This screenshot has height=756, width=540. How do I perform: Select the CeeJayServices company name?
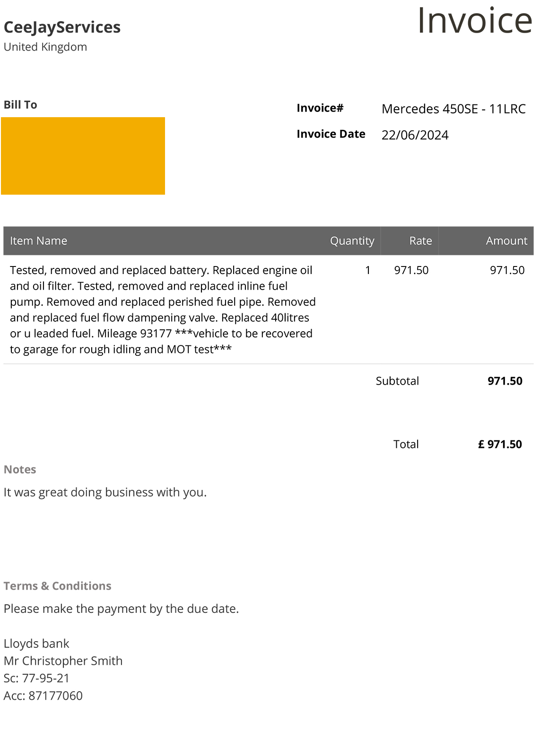[x=62, y=27]
